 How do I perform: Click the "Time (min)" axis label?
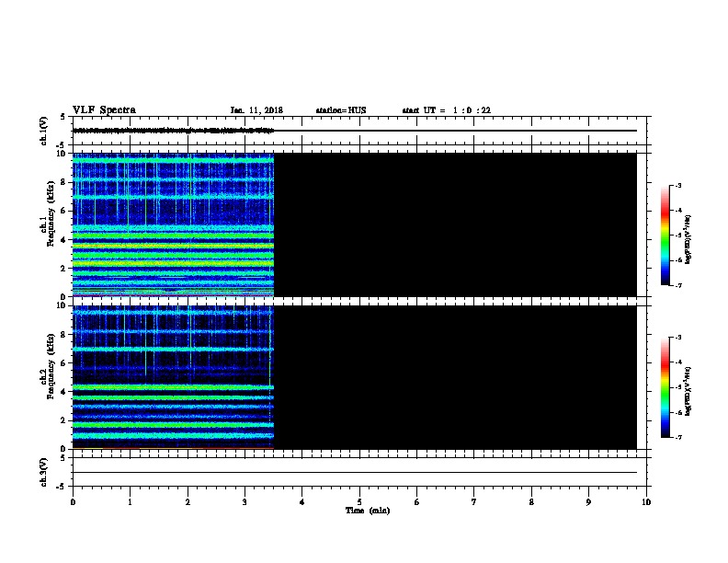[368, 511]
